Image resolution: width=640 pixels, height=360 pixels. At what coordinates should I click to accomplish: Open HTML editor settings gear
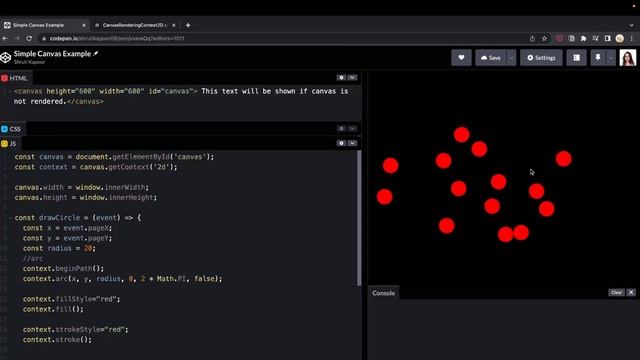pos(341,78)
